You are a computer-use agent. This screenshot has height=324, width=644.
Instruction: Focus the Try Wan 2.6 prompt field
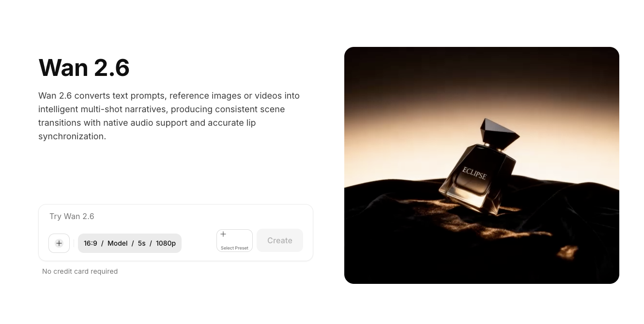point(175,216)
